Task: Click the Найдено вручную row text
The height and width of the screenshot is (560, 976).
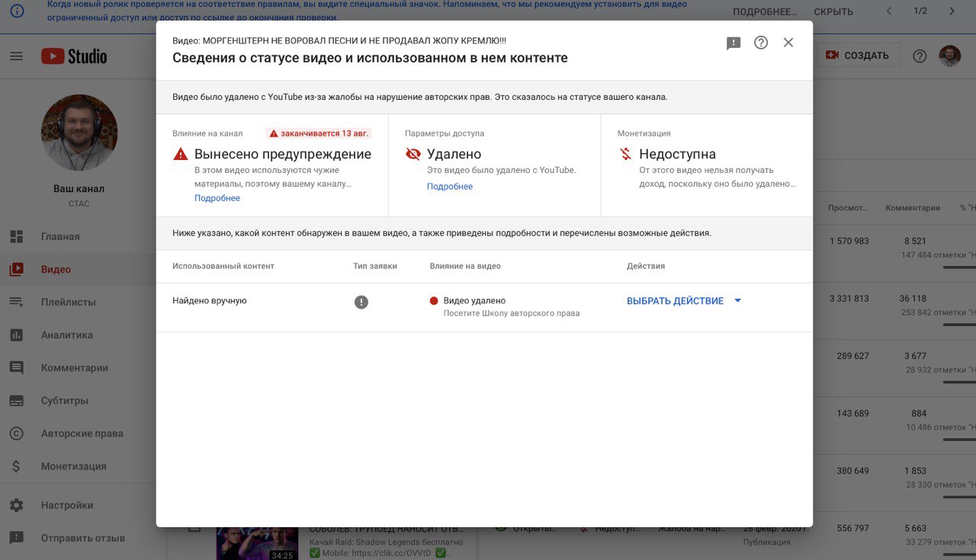Action: (210, 301)
